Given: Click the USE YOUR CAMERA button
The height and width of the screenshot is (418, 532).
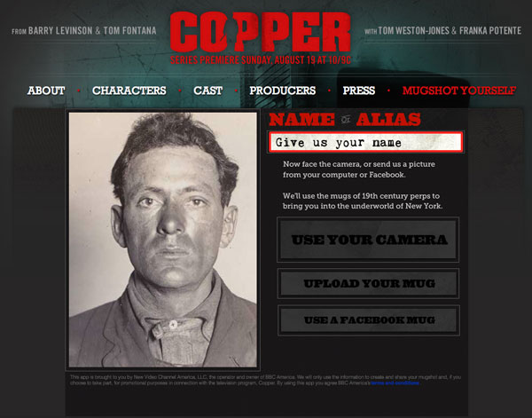Looking at the screenshot, I should click(x=368, y=240).
